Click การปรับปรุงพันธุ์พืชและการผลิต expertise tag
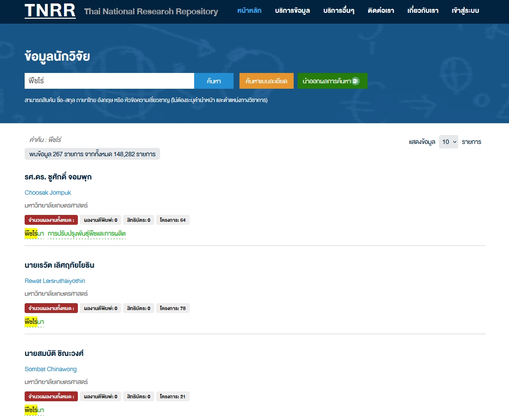Viewport: 509px width, 420px height. [87, 234]
